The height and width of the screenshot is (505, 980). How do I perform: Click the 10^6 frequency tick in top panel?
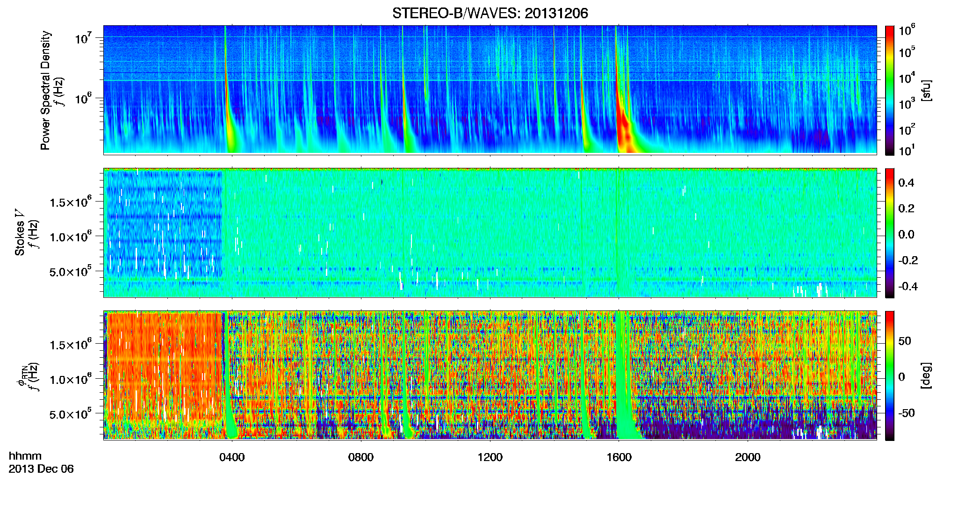83,99
